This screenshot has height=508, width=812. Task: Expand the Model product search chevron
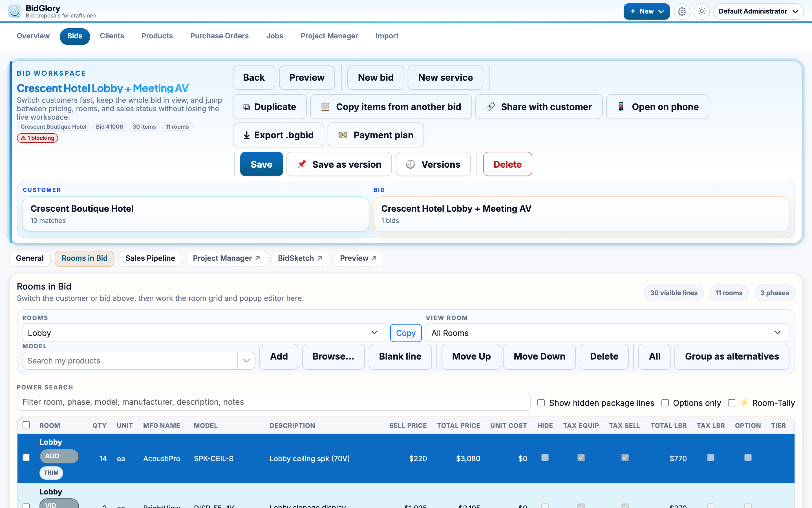pos(246,360)
